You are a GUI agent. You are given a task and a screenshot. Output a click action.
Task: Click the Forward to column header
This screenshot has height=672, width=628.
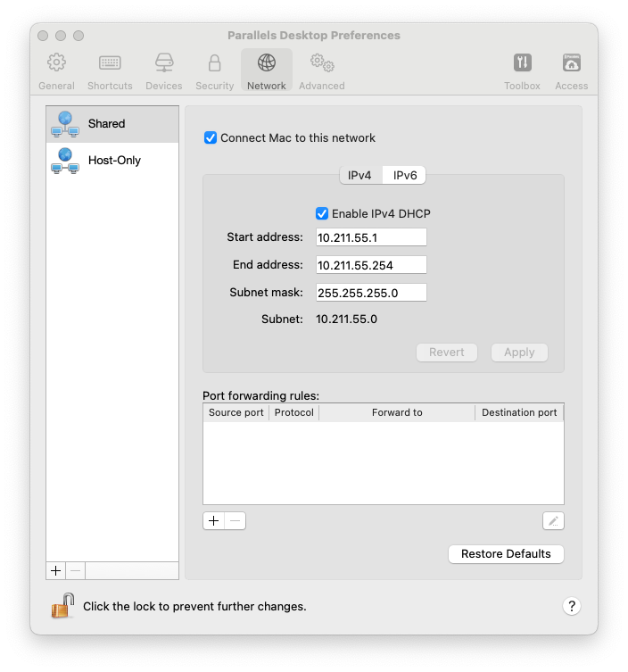(397, 412)
